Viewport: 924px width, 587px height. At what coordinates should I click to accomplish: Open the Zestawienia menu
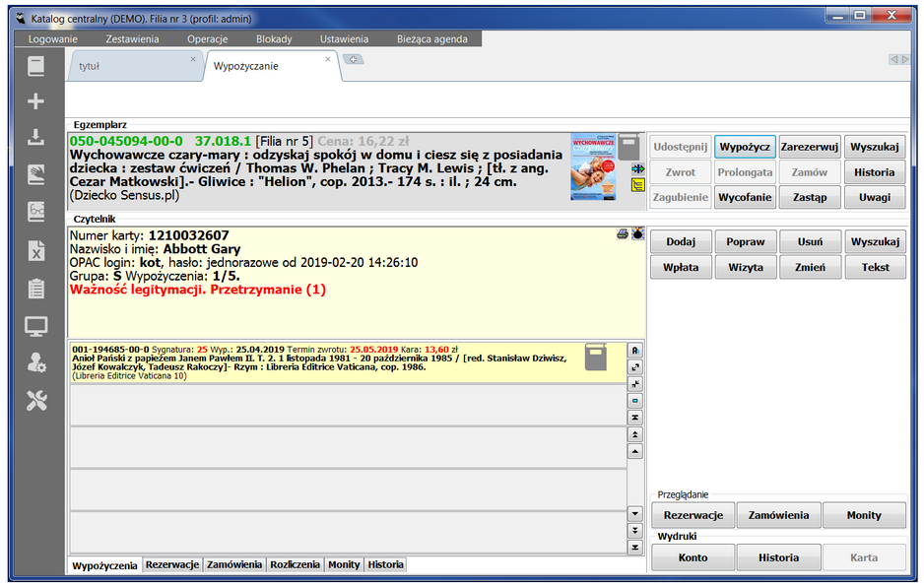(x=132, y=39)
